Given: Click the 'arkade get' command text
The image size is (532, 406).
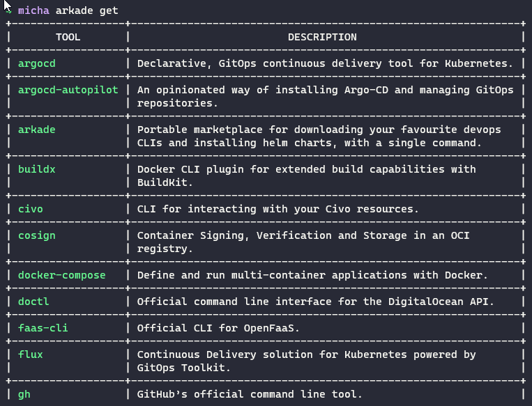Looking at the screenshot, I should (87, 10).
